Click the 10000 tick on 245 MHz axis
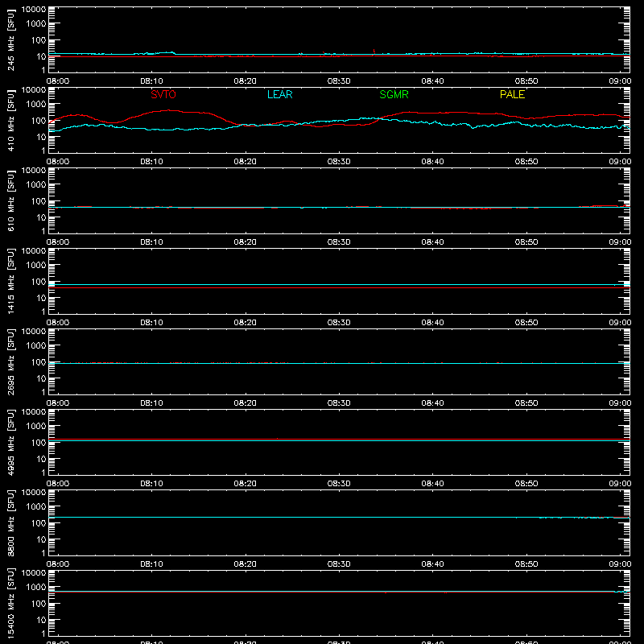644x644 pixels. pos(34,10)
